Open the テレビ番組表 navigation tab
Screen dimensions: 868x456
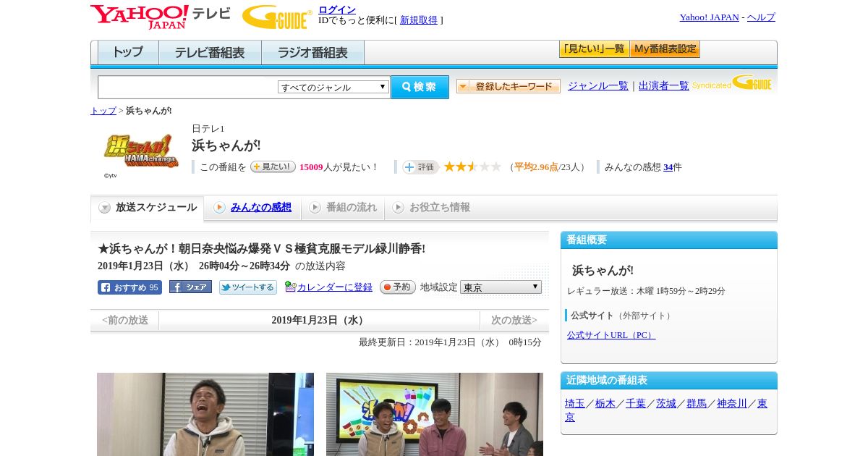210,53
